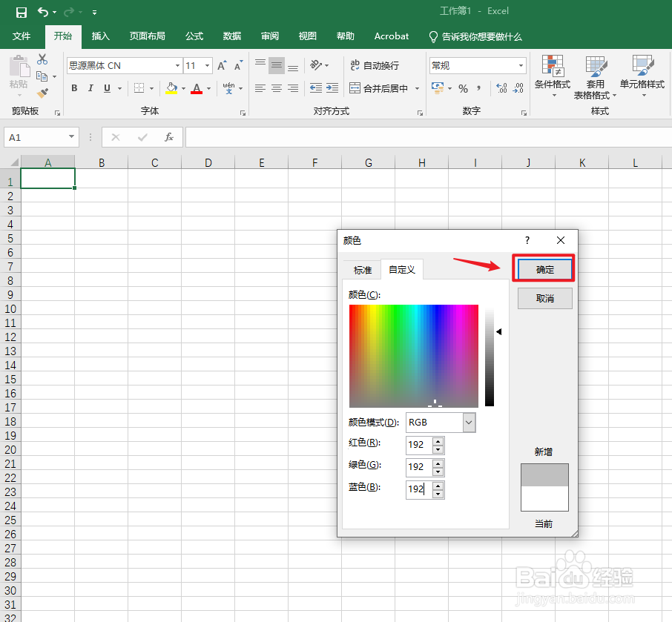Click the decrease indent icon
Screen dimensions: 672x622
pyautogui.click(x=316, y=88)
